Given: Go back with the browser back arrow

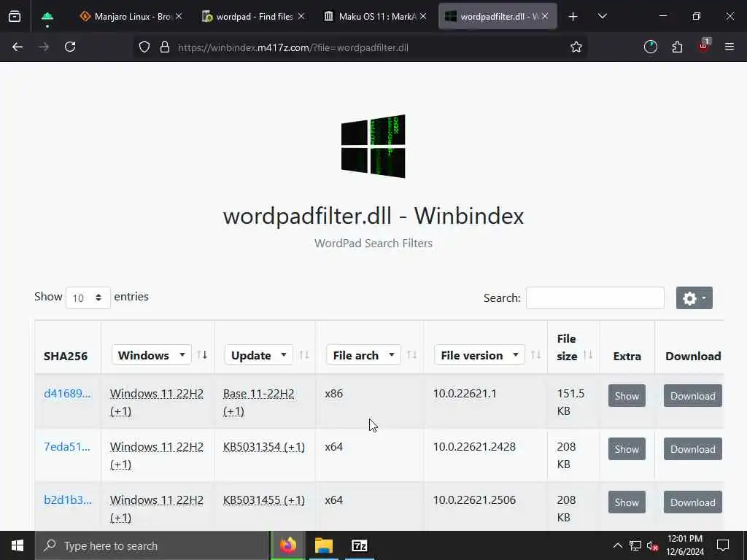Looking at the screenshot, I should point(18,47).
